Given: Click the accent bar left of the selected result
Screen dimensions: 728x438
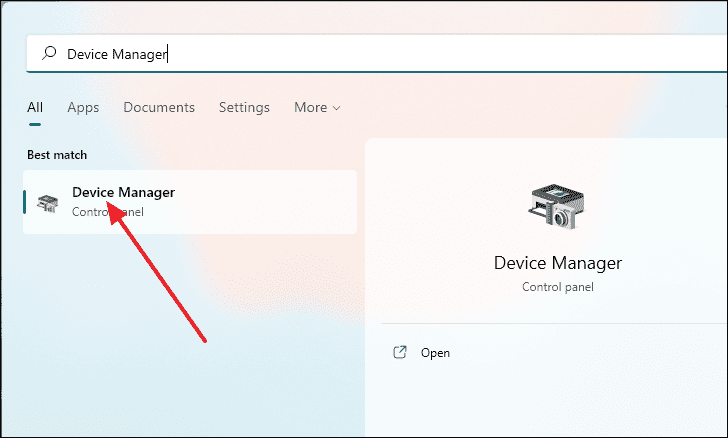Looking at the screenshot, I should (25, 202).
